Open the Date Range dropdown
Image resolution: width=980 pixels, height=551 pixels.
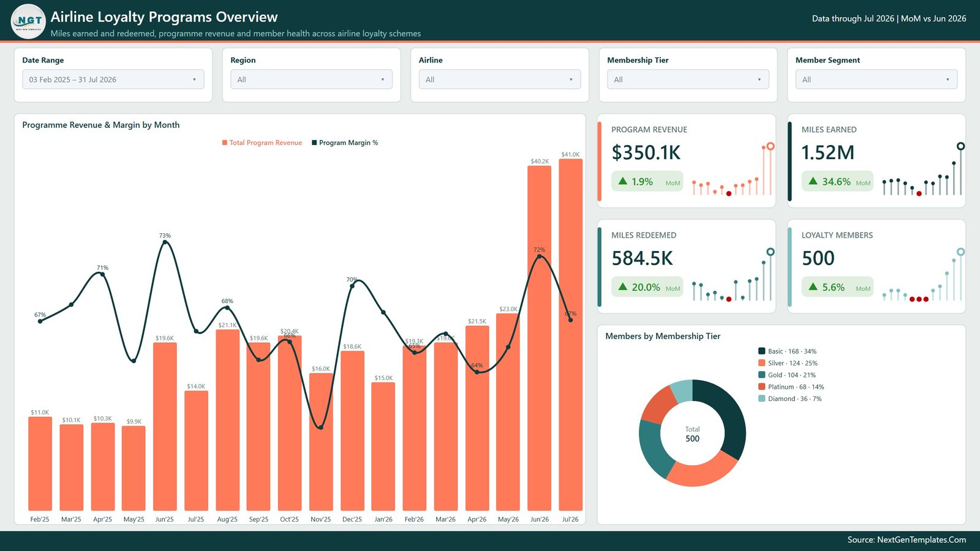(x=113, y=80)
